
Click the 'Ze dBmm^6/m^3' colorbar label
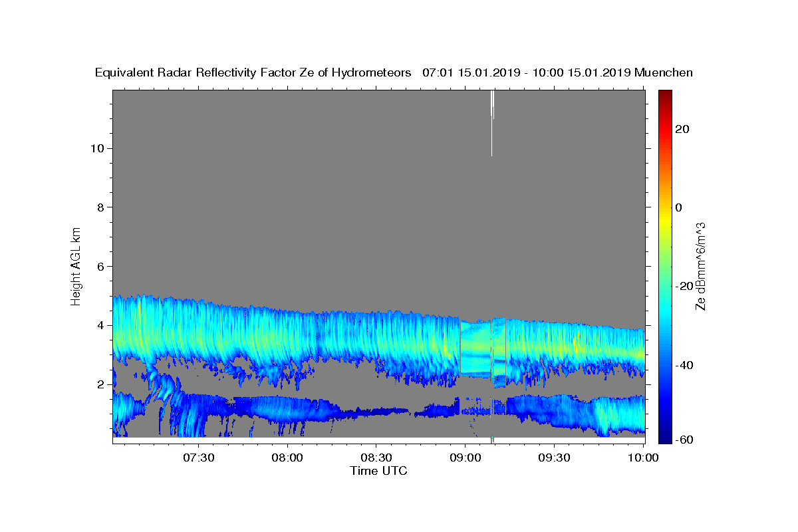(x=700, y=266)
